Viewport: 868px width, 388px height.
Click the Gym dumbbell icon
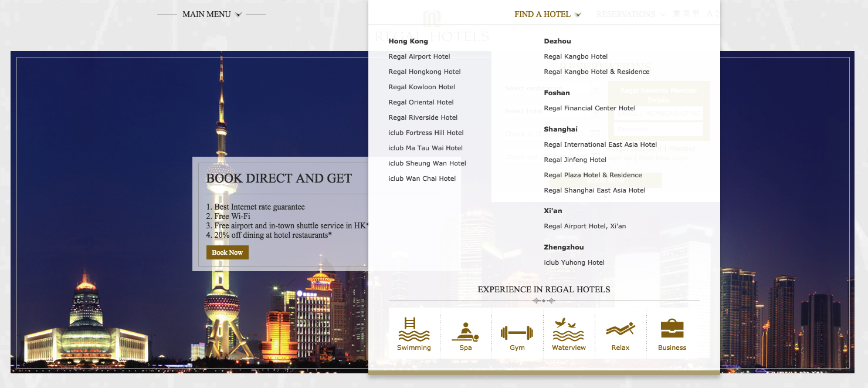(517, 332)
